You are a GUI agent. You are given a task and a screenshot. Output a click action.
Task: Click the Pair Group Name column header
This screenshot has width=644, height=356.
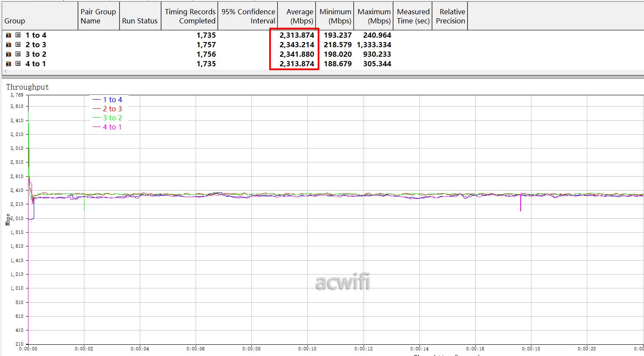[x=98, y=16]
